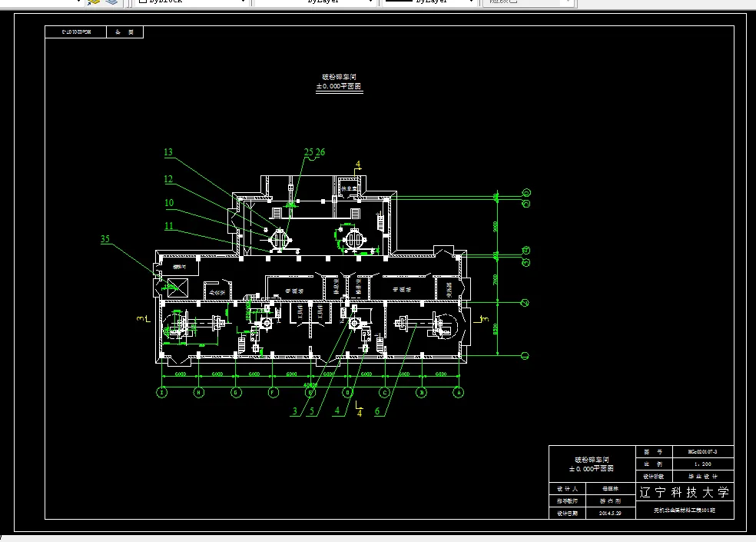Select equipment label 12
Screen dimensions: 756x542
coord(168,180)
